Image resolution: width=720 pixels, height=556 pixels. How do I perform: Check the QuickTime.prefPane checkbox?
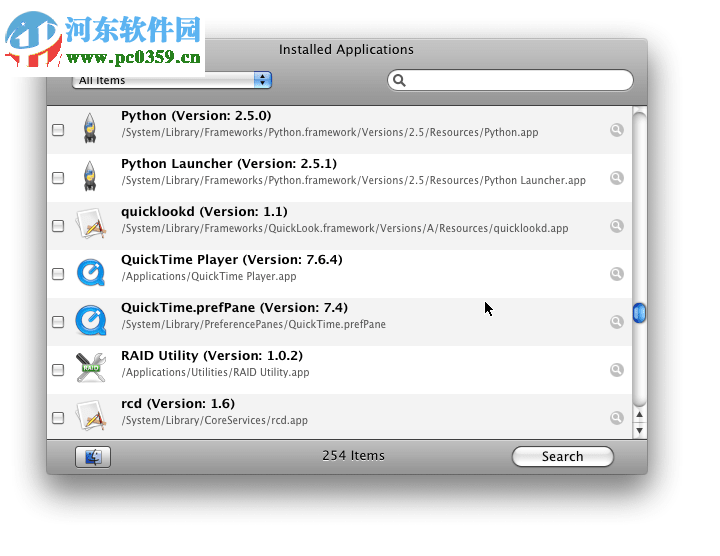58,322
